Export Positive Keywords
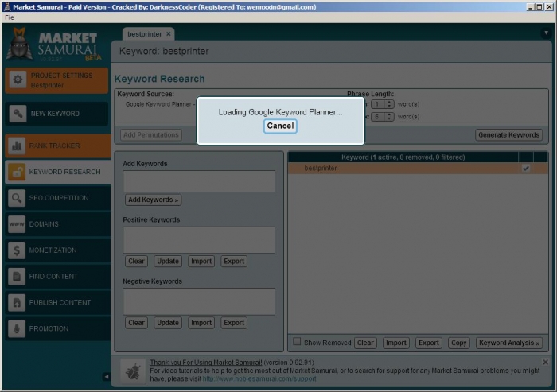557x392 pixels. [x=234, y=262]
